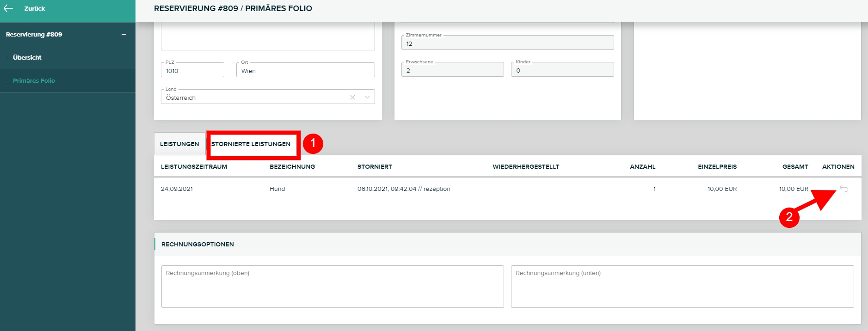
Task: Click the Zurück link text
Action: (x=35, y=8)
